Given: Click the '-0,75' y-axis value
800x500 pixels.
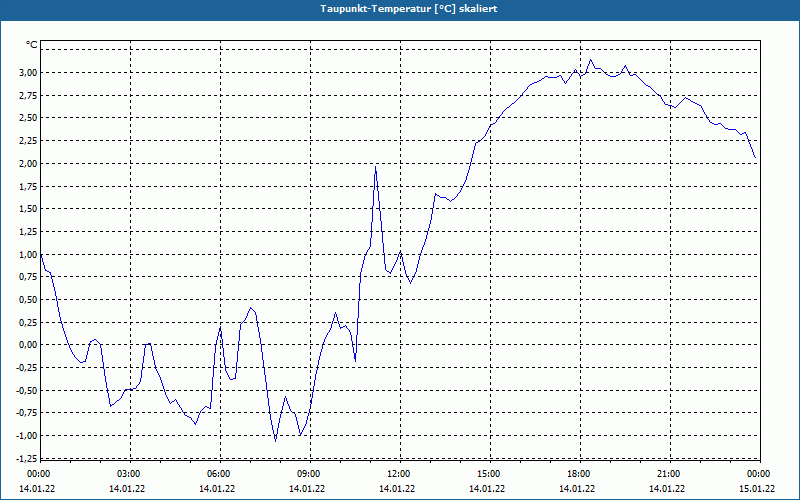Looking at the screenshot, I should point(27,413).
